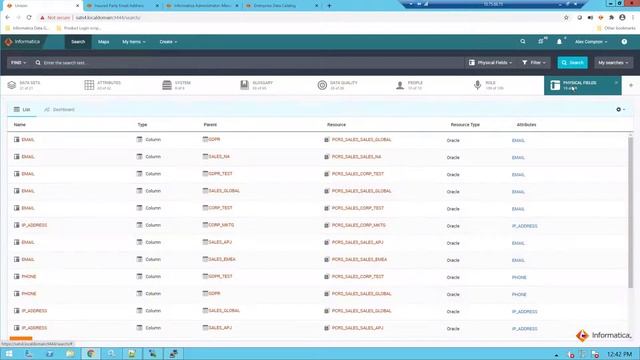
Task: Open the gear settings dropdown in list
Action: (620, 109)
